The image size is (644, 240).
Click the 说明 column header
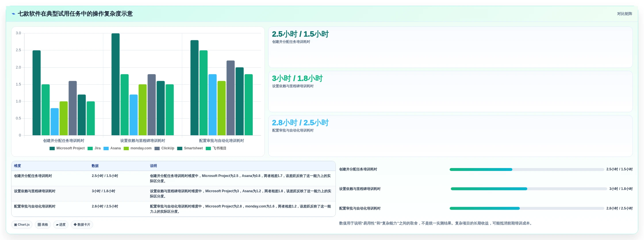pyautogui.click(x=153, y=166)
